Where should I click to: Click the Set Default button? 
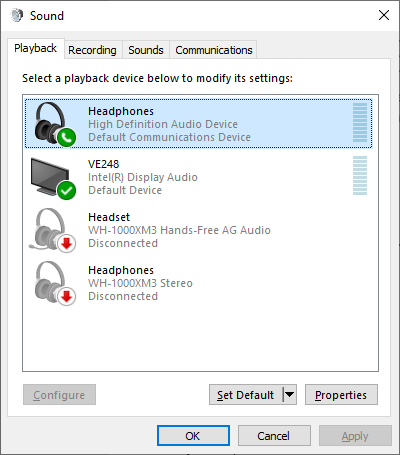point(246,395)
